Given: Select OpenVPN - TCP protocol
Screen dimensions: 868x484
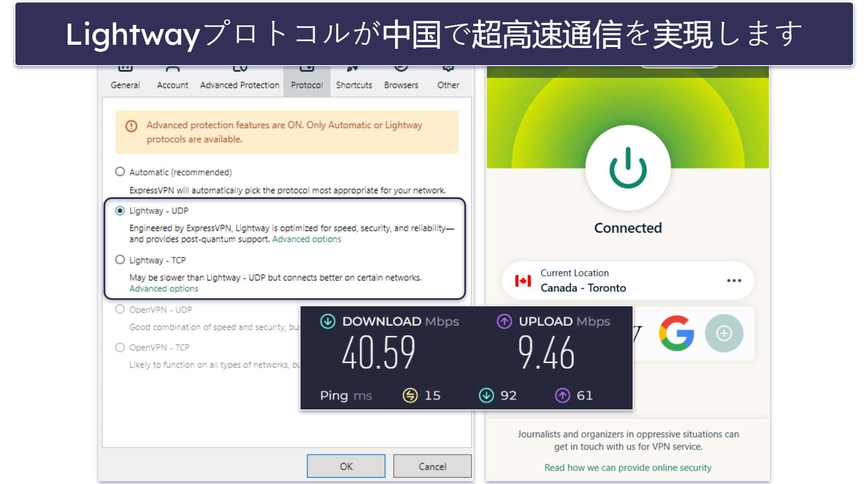Looking at the screenshot, I should (120, 347).
